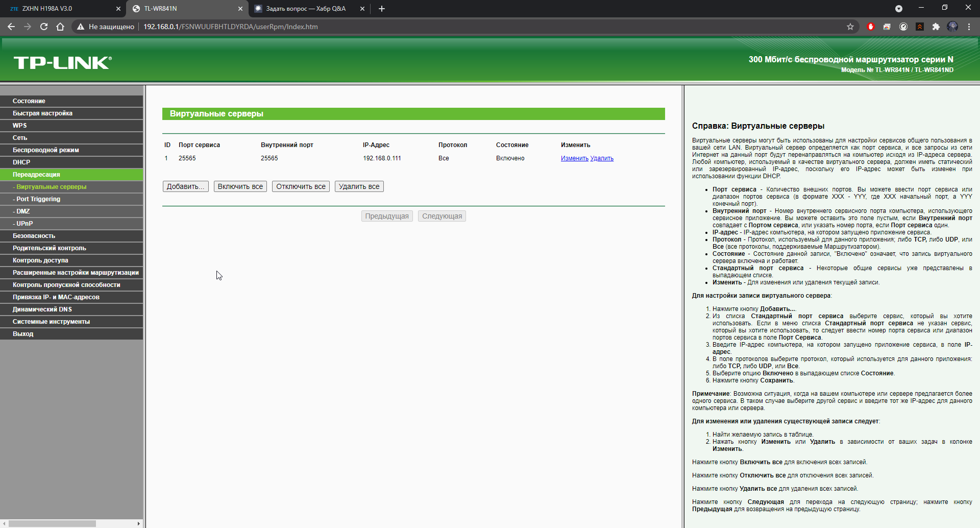The width and height of the screenshot is (980, 528).
Task: Open the browser profile avatar
Action: pos(952,27)
